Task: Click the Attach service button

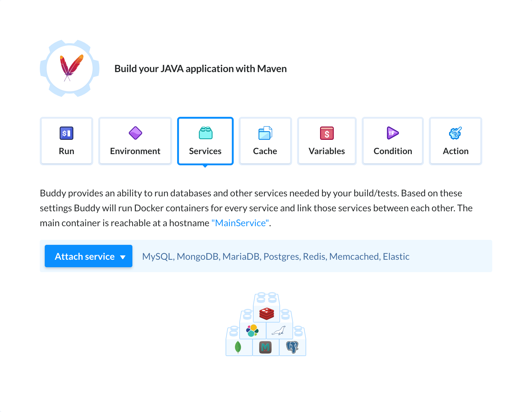Action: coord(85,256)
